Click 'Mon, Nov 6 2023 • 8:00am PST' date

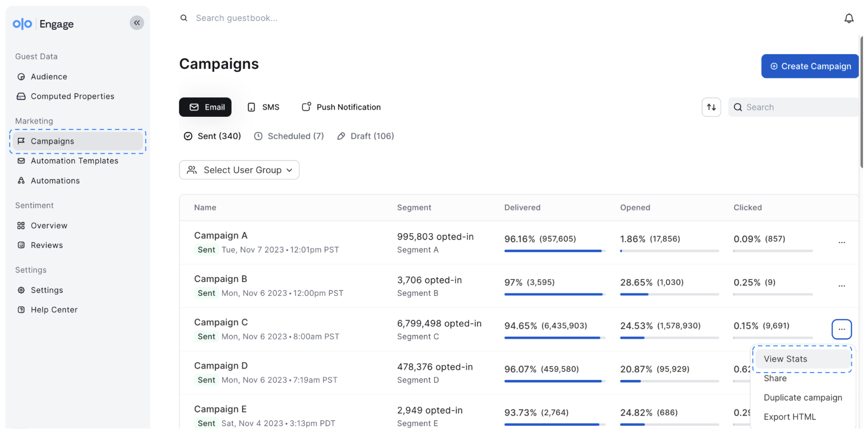(280, 337)
